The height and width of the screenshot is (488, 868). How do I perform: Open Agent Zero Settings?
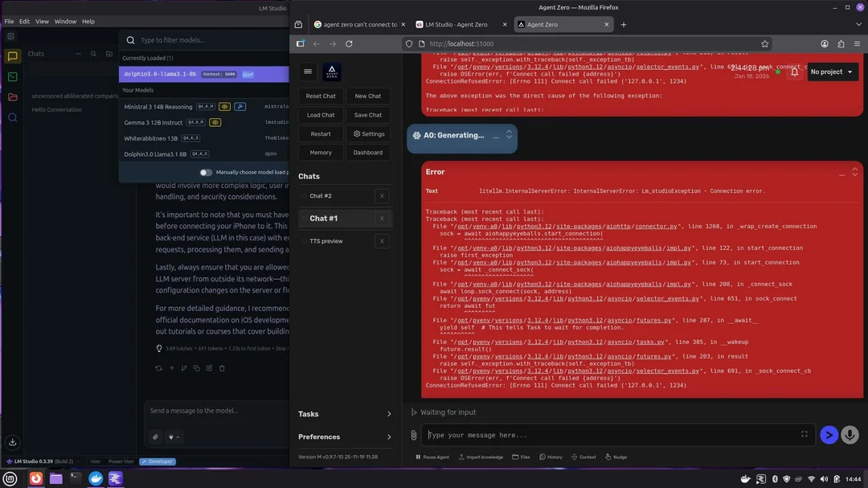click(368, 134)
